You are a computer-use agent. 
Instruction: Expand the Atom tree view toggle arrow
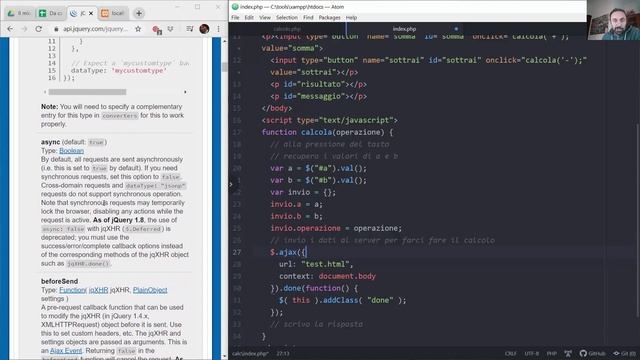tap(231, 184)
